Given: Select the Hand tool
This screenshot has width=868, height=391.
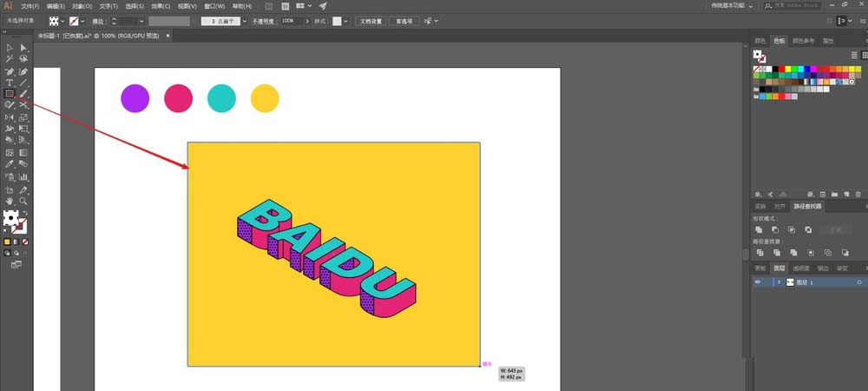Looking at the screenshot, I should pyautogui.click(x=10, y=201).
